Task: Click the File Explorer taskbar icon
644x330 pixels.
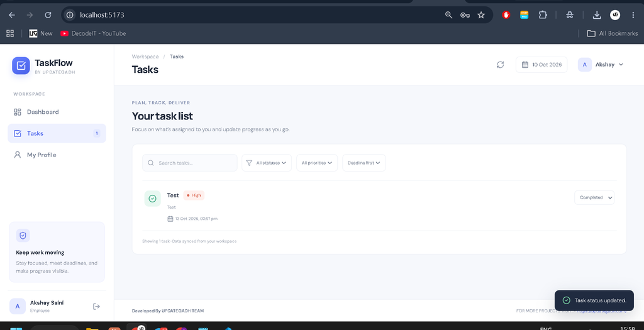Action: (92, 328)
